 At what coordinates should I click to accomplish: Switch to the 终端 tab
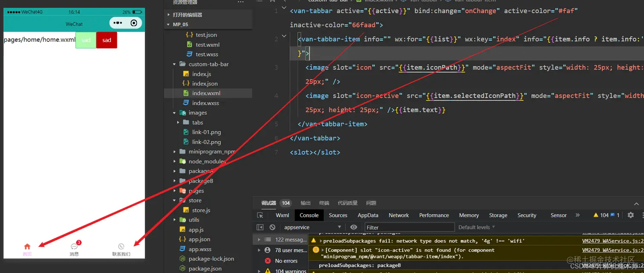(324, 203)
